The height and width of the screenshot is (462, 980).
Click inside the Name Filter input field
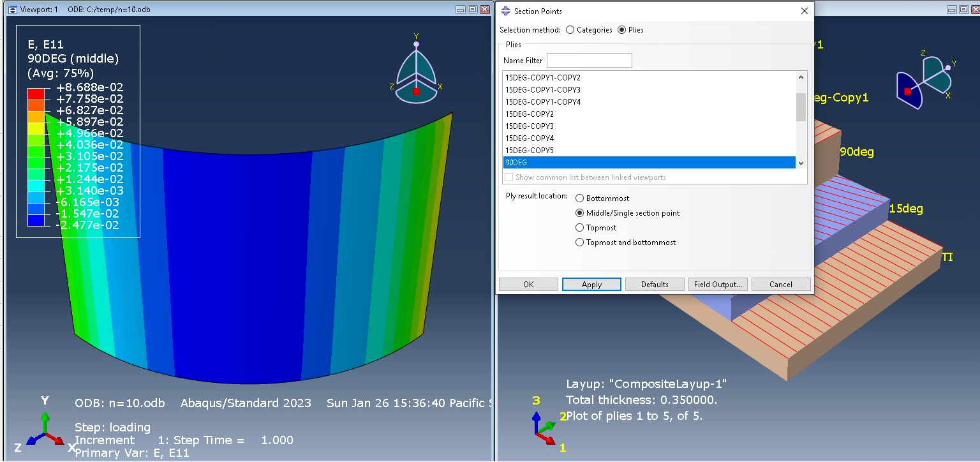point(588,60)
